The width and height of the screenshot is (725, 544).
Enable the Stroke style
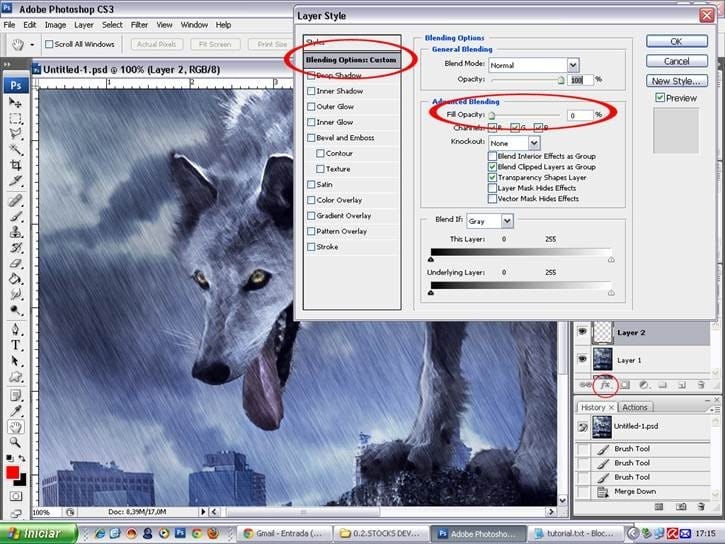(311, 247)
